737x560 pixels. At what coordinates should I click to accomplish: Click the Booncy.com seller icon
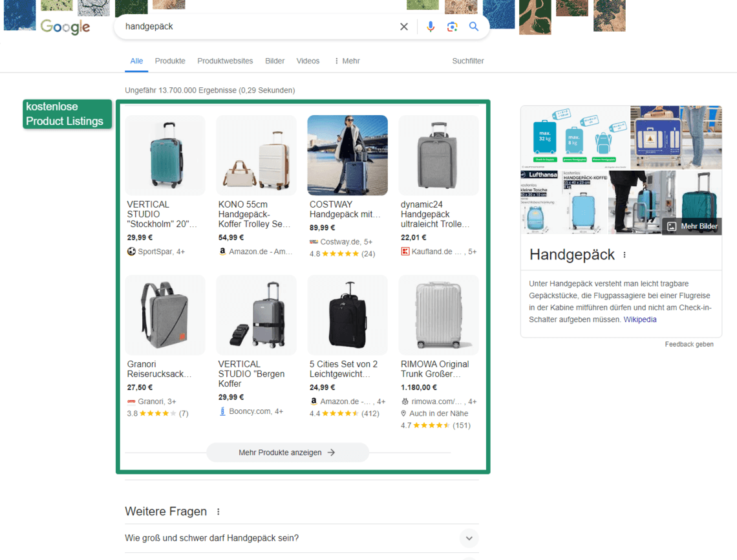coord(222,411)
